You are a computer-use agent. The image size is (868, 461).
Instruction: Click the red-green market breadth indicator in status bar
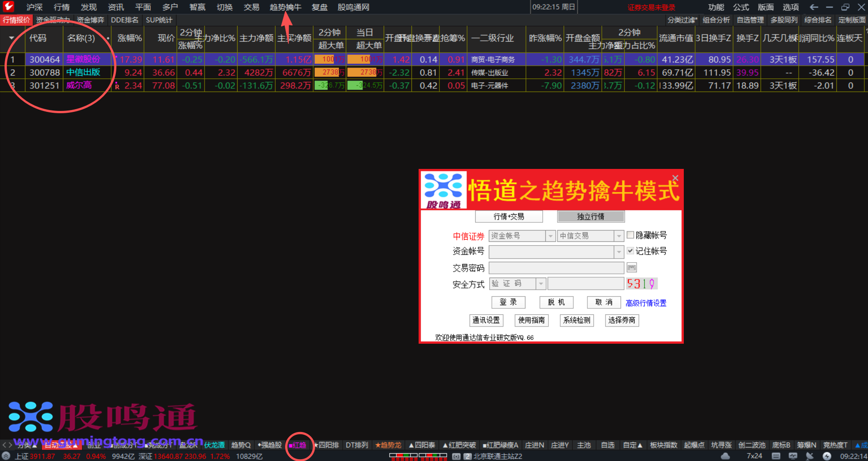(418, 456)
